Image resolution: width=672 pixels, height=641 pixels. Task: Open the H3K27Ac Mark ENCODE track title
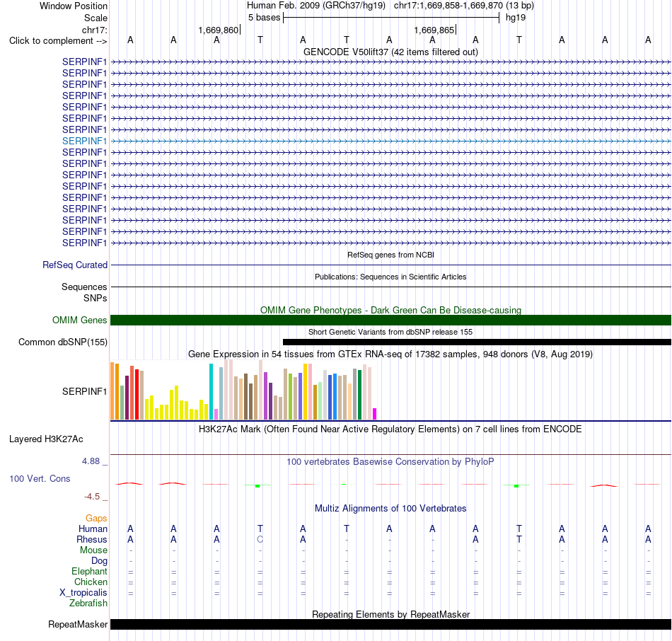click(390, 429)
